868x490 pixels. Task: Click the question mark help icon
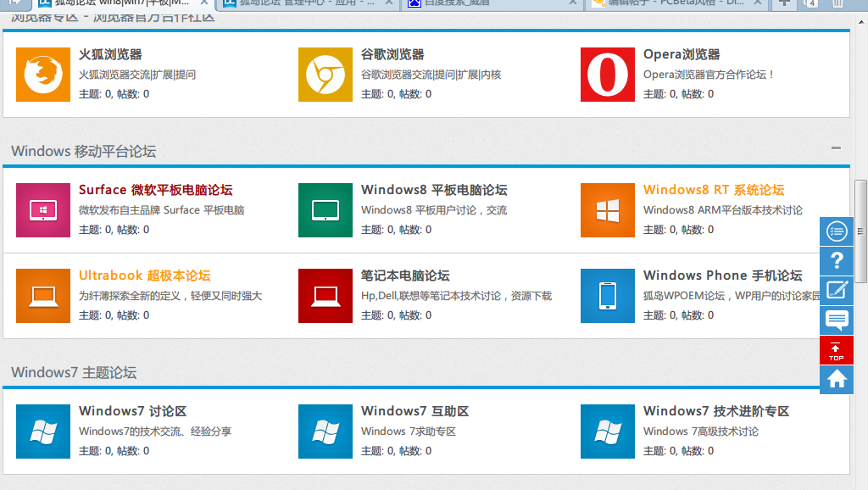point(837,261)
